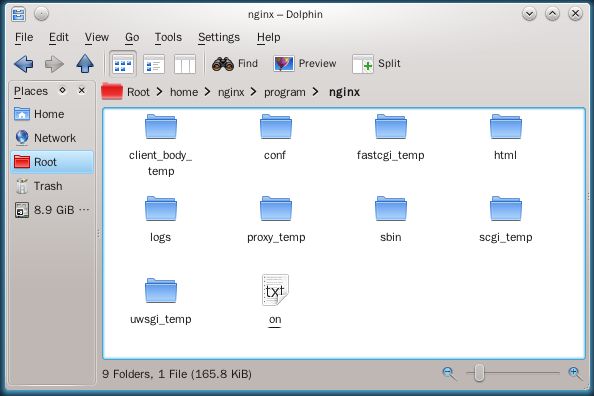Image resolution: width=594 pixels, height=396 pixels.
Task: Click the zoom slider handle
Action: pos(479,373)
